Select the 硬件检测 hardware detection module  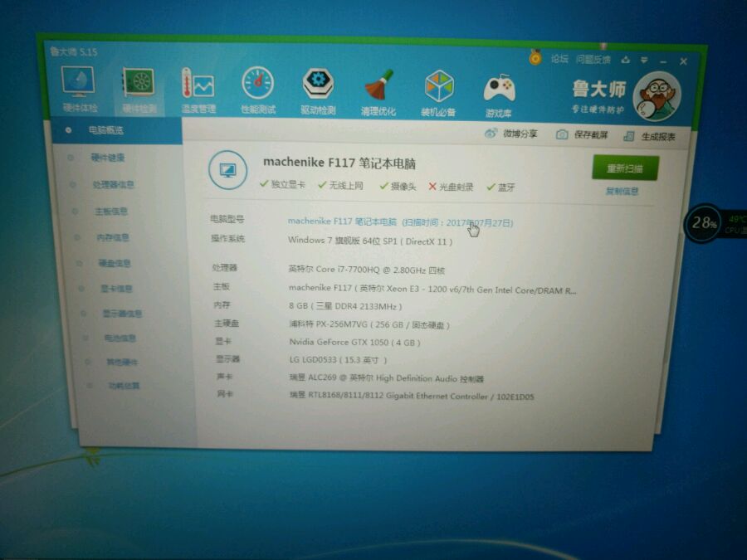pos(139,90)
